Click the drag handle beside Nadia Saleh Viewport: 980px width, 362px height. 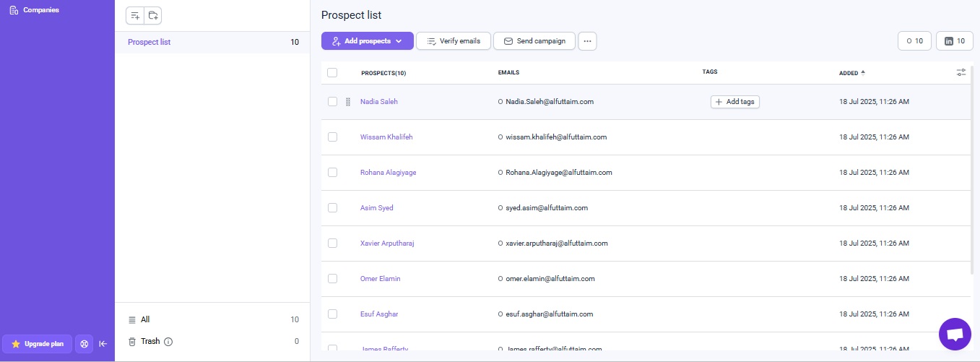tap(347, 102)
